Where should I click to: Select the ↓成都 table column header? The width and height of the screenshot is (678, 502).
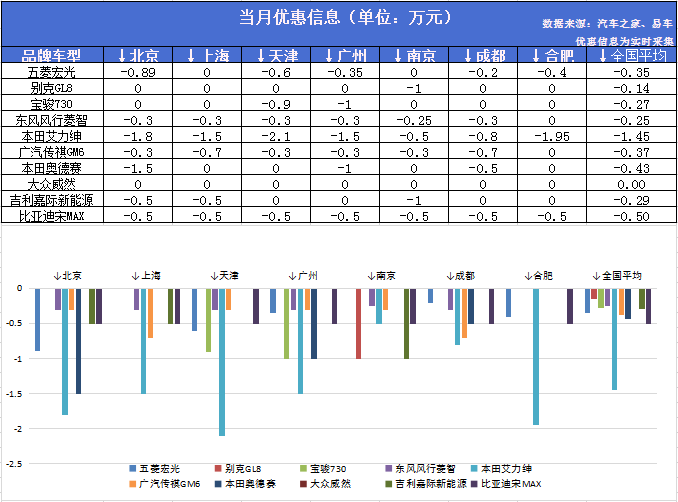[483, 55]
